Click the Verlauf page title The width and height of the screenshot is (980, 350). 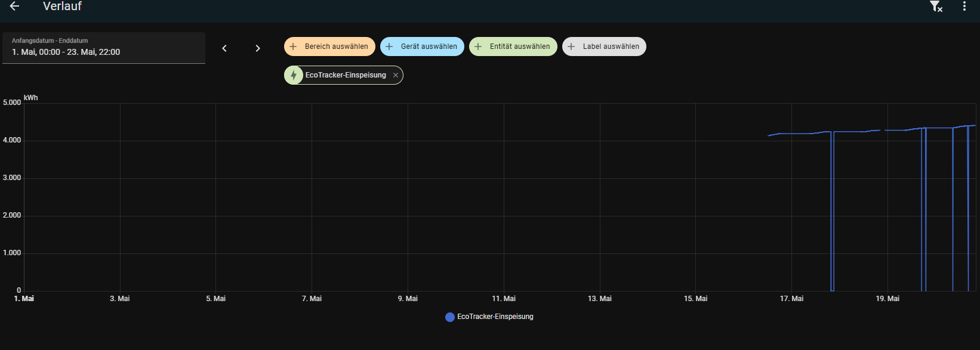62,6
